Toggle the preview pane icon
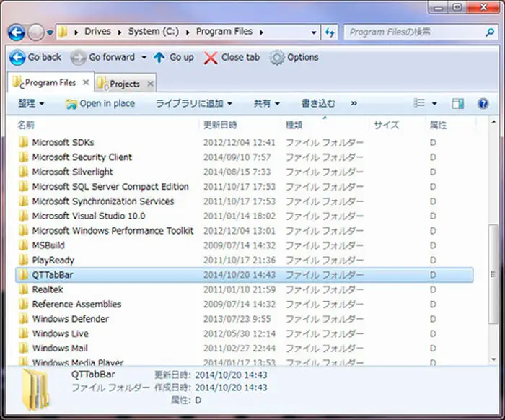The height and width of the screenshot is (420, 505). [x=457, y=103]
